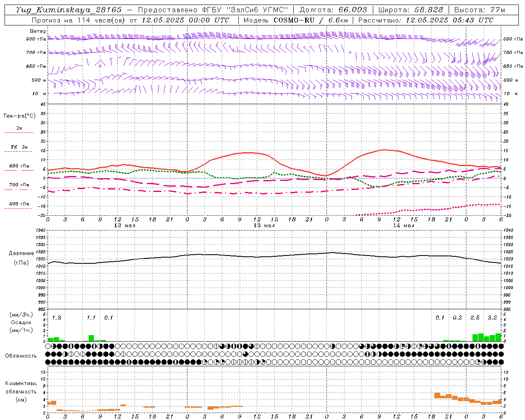Click the solid red 2м legend line
This screenshot has width=525, height=420.
click(19, 132)
